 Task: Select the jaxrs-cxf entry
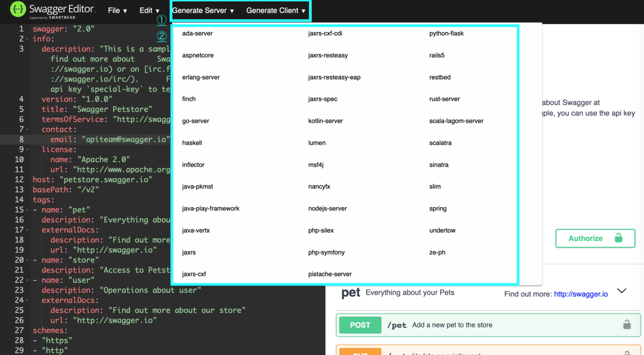coord(194,274)
